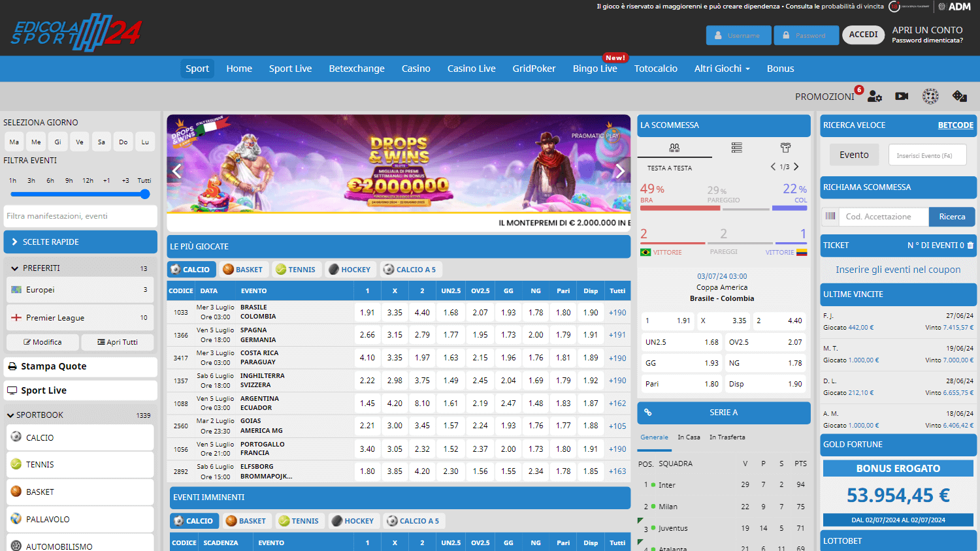
Task: Expand Europei favorites group
Action: pos(80,290)
